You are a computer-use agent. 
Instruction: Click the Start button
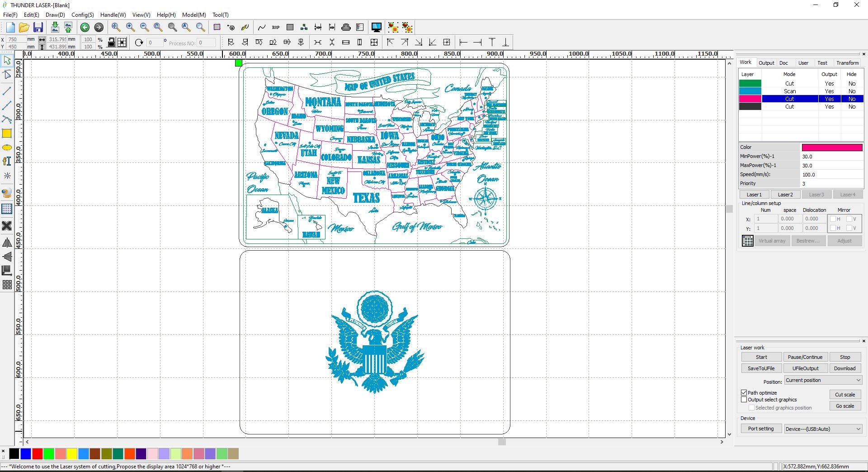[x=761, y=357]
